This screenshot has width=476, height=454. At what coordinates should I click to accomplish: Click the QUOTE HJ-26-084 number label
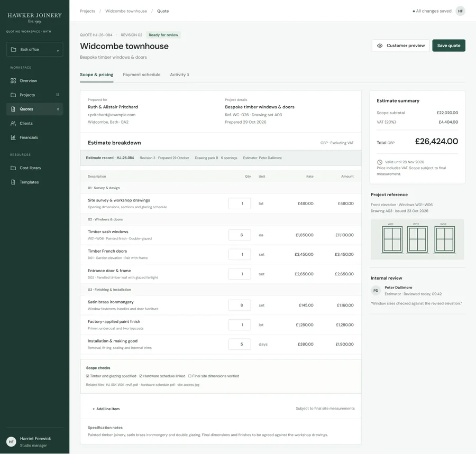(96, 35)
